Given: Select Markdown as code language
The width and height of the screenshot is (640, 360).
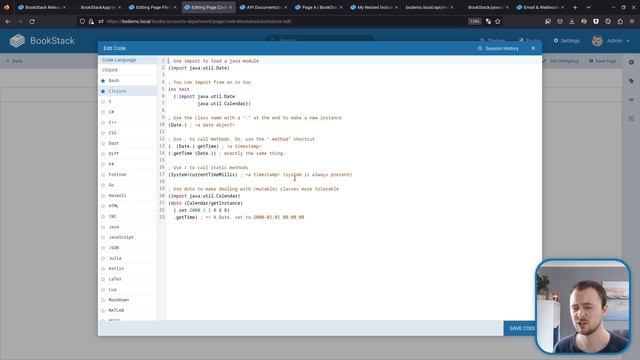Looking at the screenshot, I should pyautogui.click(x=118, y=300).
